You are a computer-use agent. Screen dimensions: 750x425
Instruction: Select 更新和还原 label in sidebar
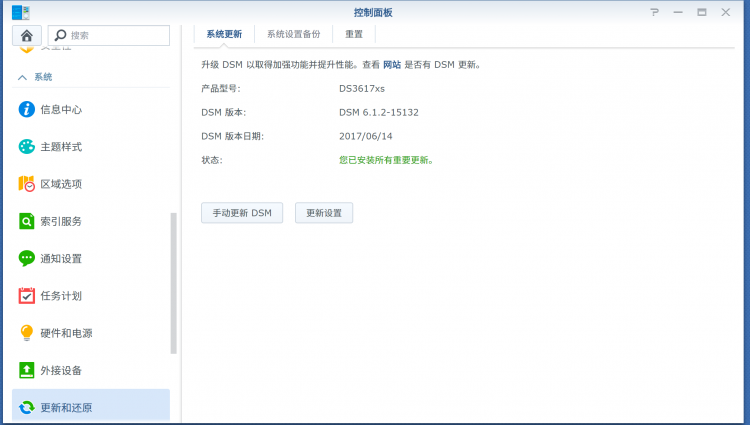click(66, 408)
